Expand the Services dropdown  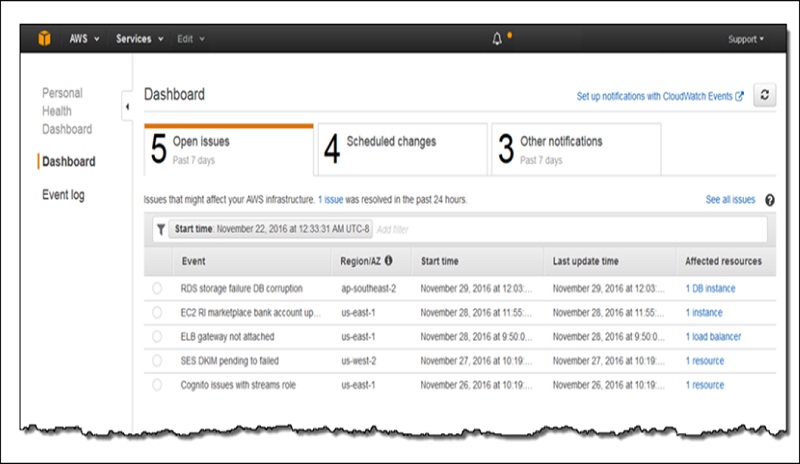click(139, 39)
